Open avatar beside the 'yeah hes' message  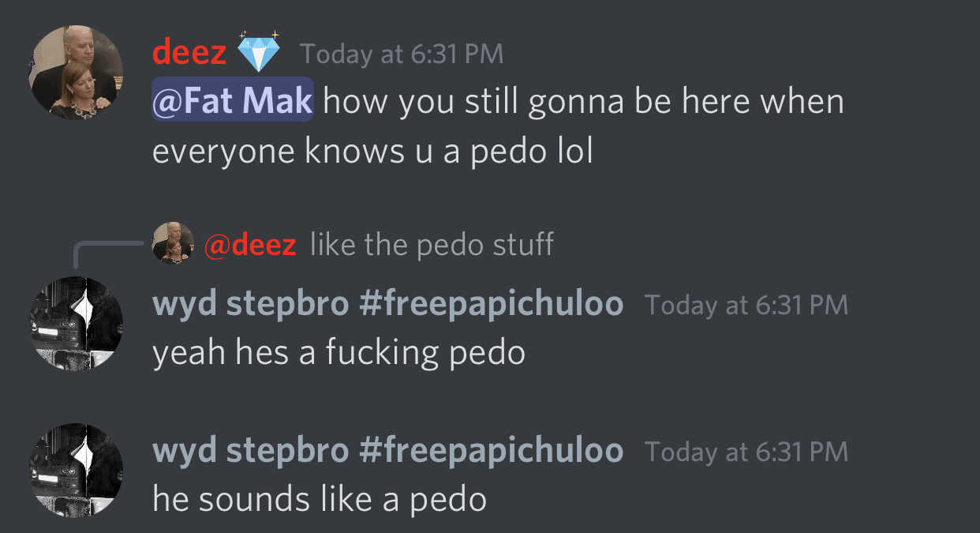point(77,323)
